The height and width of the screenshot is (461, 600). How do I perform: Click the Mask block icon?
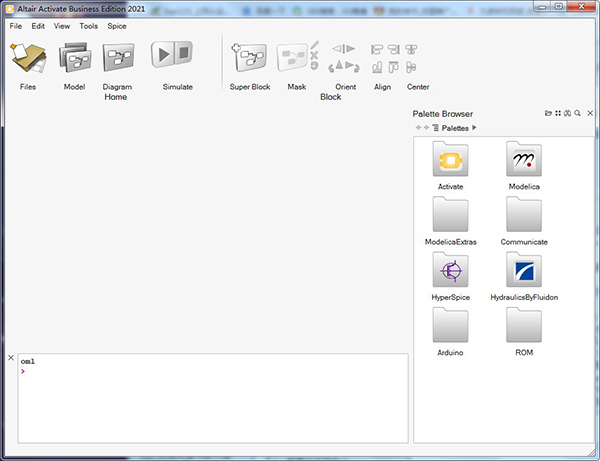[292, 57]
